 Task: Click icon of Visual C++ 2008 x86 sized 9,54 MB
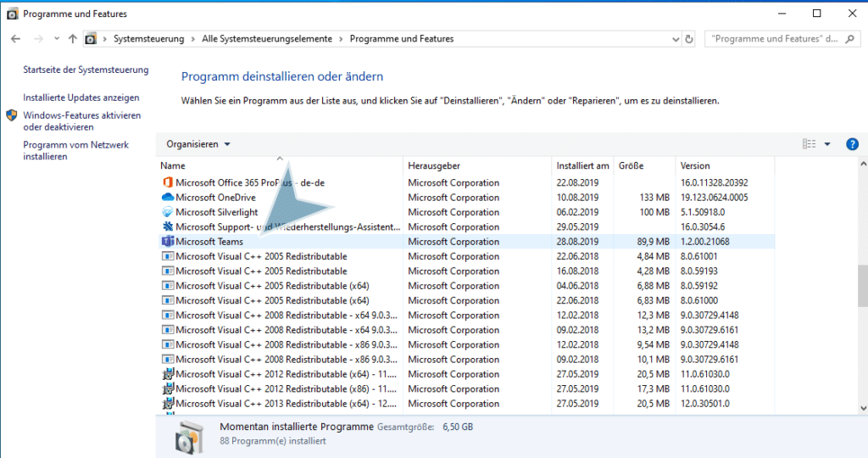pyautogui.click(x=167, y=344)
